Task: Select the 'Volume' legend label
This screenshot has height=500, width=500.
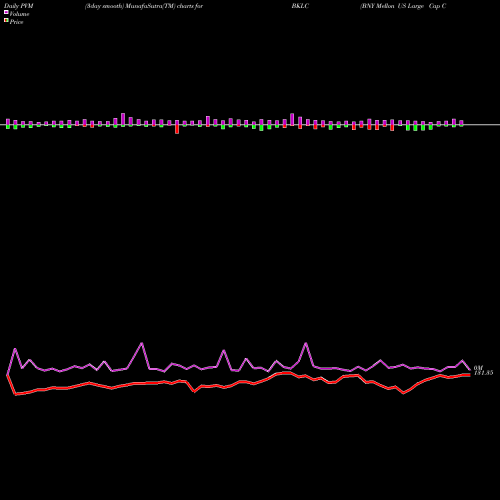Action: coord(19,14)
